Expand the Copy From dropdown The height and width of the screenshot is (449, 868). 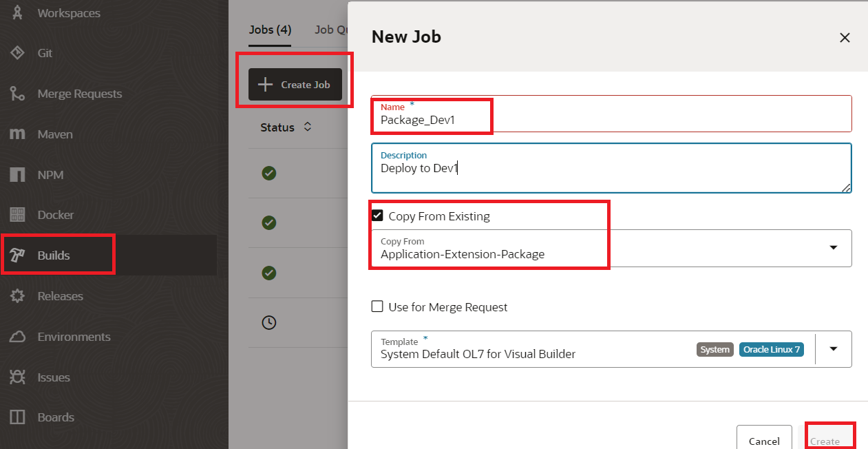tap(833, 248)
